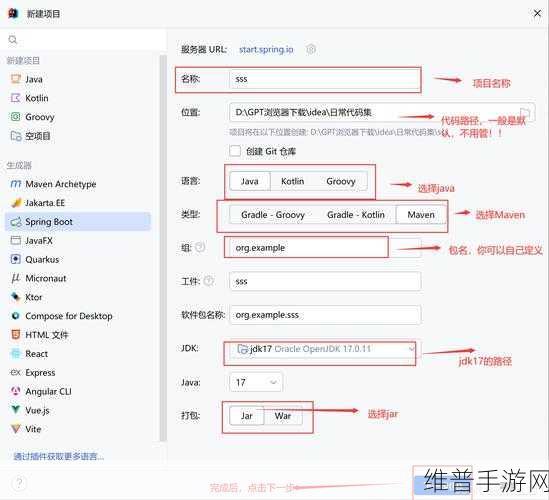Click the Spring Boot icon
Screen dimensions: 549x500
pyautogui.click(x=15, y=222)
